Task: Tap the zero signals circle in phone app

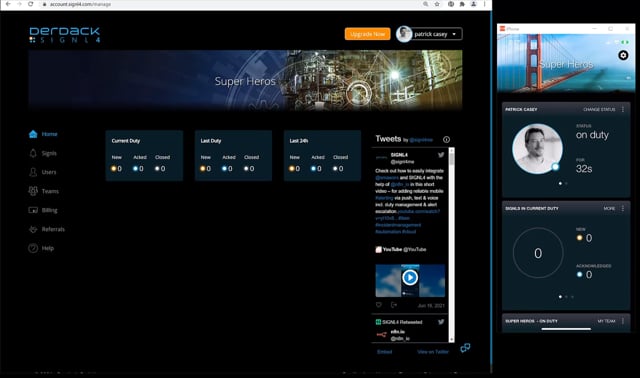Action: (x=538, y=253)
